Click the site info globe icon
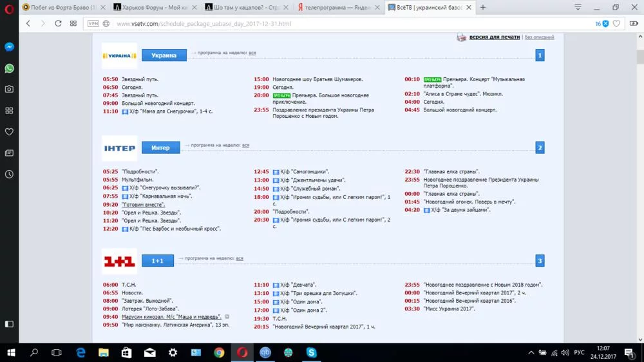 coord(106,24)
